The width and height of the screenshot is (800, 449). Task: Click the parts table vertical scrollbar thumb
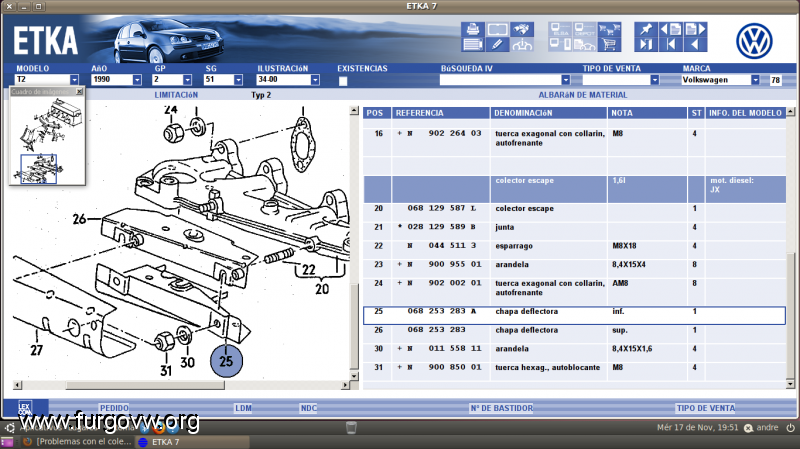point(790,316)
